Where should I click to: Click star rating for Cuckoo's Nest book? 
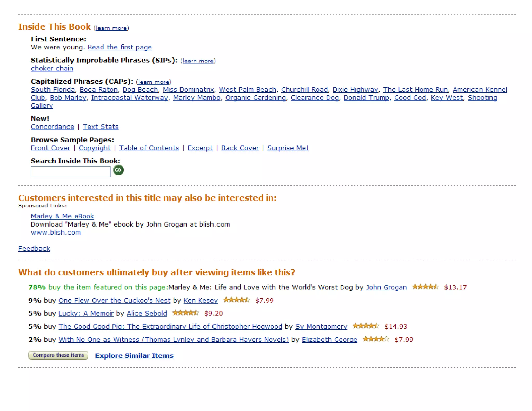(236, 300)
